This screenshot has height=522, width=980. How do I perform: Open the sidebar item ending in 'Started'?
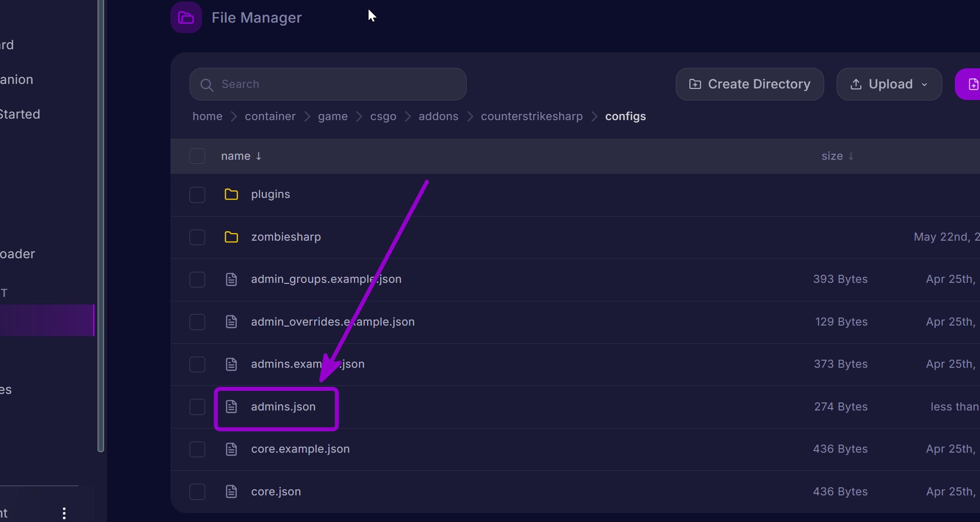(x=20, y=115)
